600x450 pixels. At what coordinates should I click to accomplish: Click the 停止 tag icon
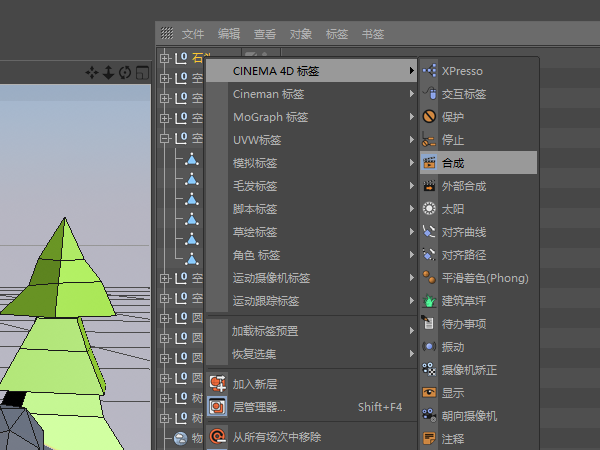coord(429,140)
